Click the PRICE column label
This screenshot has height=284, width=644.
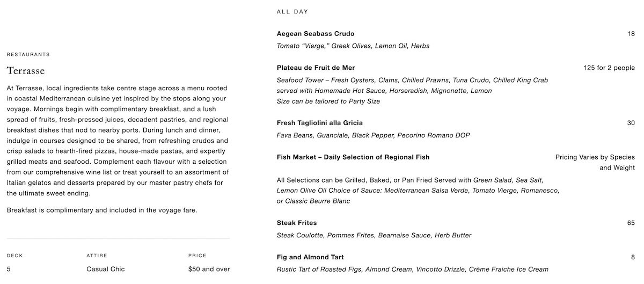click(197, 256)
